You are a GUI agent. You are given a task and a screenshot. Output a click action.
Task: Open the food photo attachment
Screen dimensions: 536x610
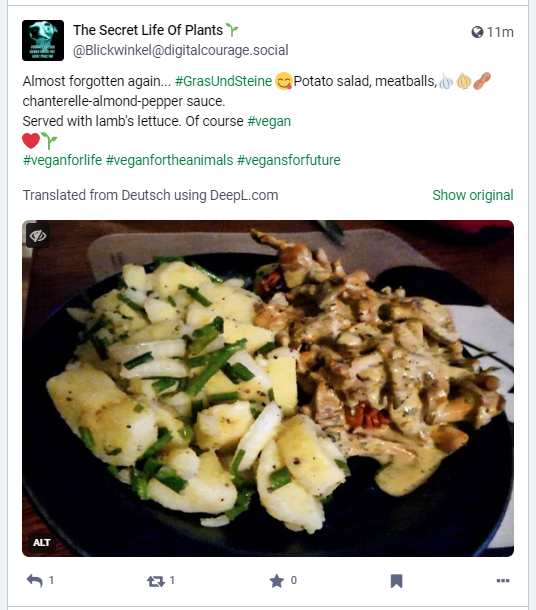click(268, 388)
